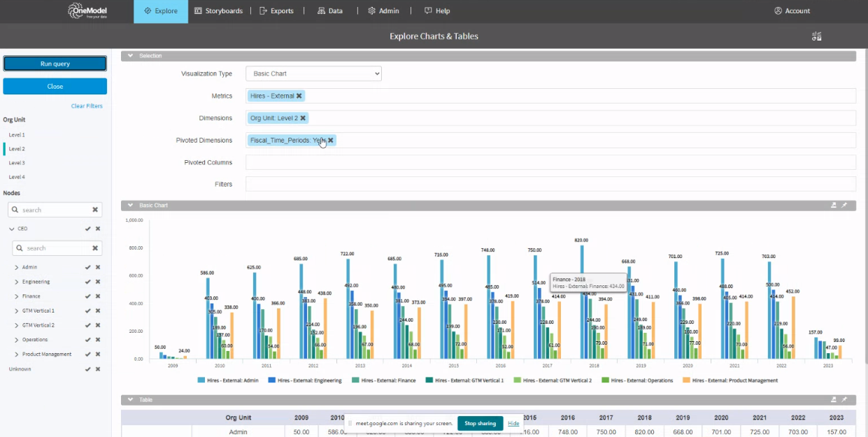Select Org Unit Level 4
This screenshot has width=868, height=437.
click(17, 177)
